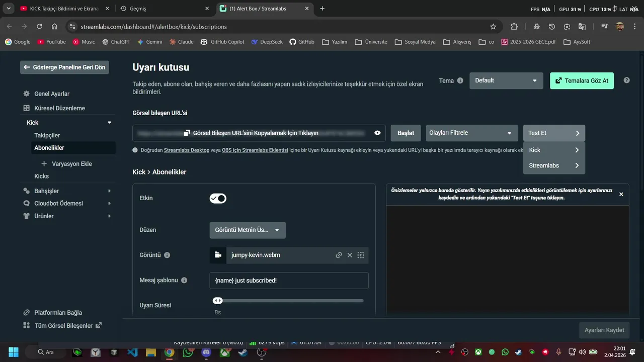The width and height of the screenshot is (644, 362).
Task: Switch to the Geçmiş browser tab
Action: click(x=165, y=9)
